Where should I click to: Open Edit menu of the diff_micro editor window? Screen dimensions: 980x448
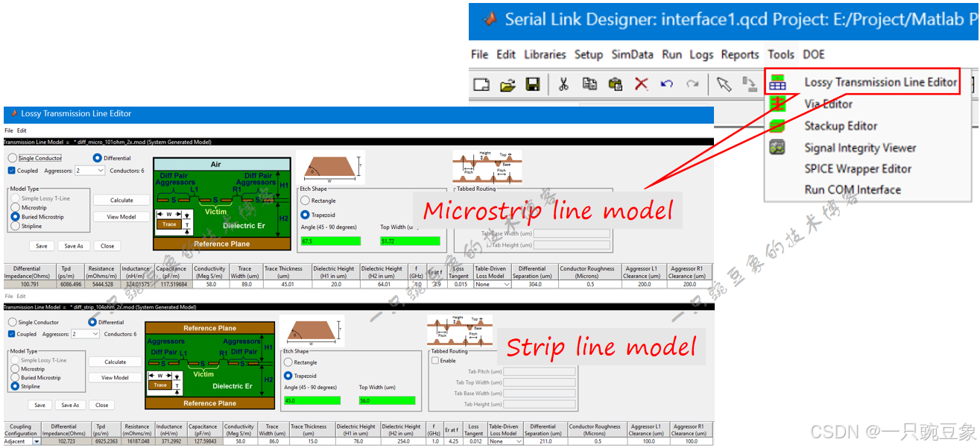click(x=22, y=130)
